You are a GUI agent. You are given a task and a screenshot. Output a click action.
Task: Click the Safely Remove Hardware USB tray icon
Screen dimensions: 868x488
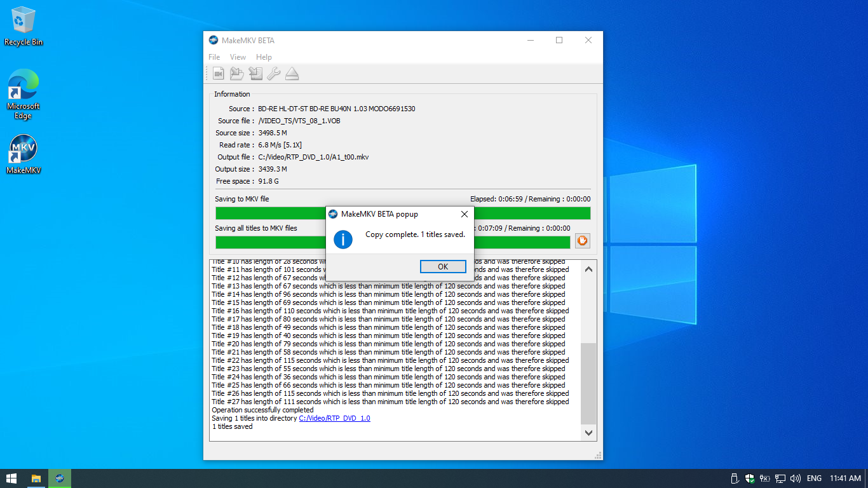tap(735, 478)
